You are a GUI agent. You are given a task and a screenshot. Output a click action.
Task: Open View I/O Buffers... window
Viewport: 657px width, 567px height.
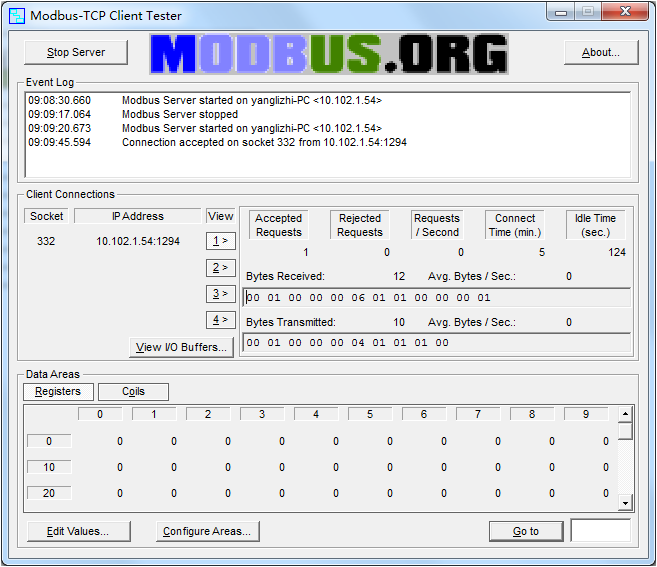pyautogui.click(x=181, y=347)
